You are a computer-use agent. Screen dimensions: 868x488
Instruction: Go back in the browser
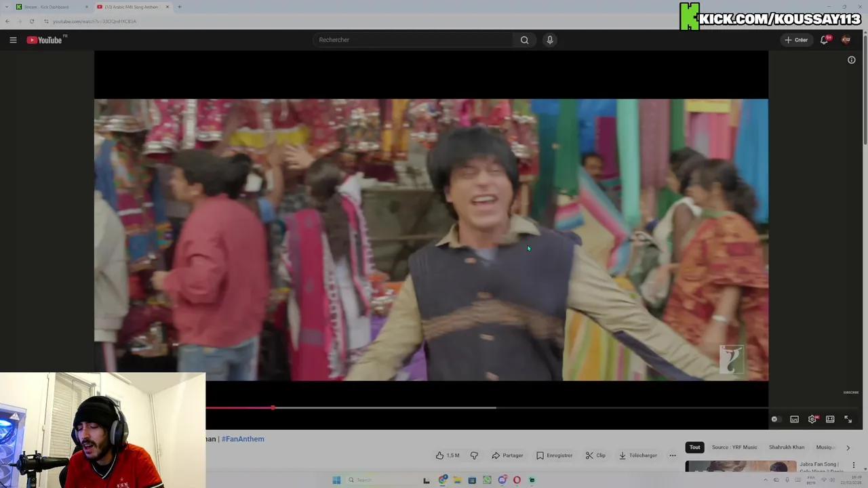(7, 21)
